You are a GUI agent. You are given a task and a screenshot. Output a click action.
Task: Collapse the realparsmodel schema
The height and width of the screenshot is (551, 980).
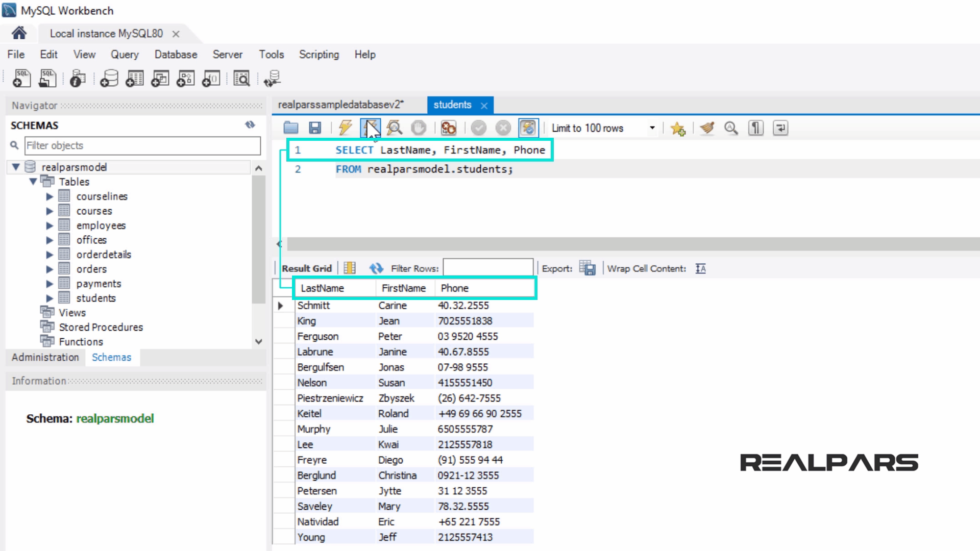click(17, 167)
